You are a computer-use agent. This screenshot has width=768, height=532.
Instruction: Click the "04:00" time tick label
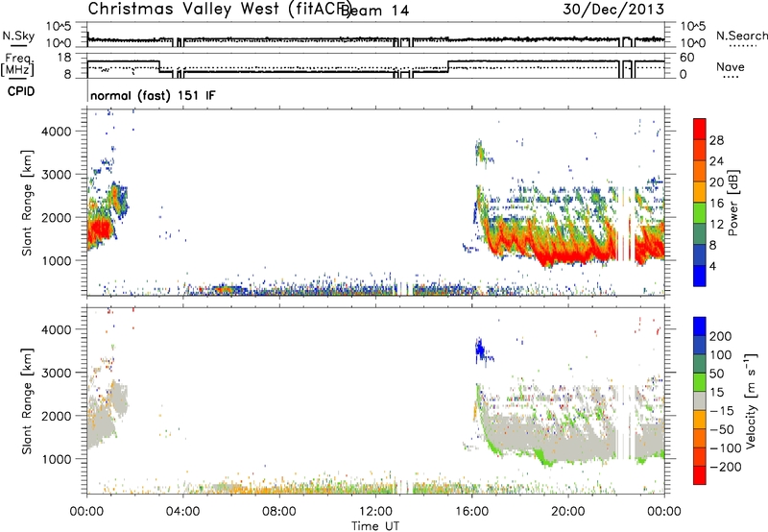point(182,512)
